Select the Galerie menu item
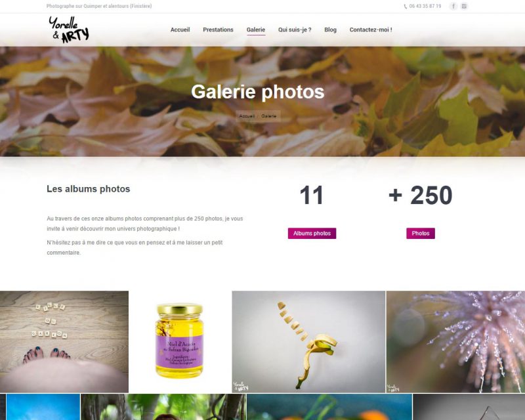The width and height of the screenshot is (525, 420). point(256,30)
